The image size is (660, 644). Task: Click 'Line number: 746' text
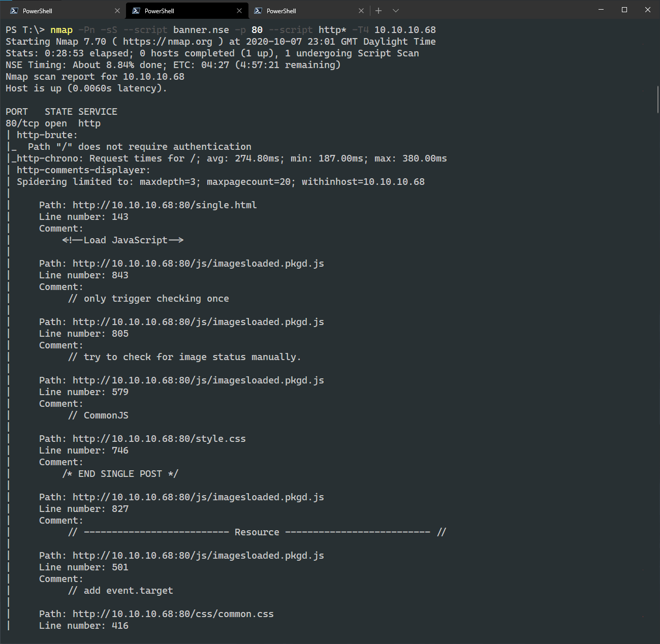84,450
